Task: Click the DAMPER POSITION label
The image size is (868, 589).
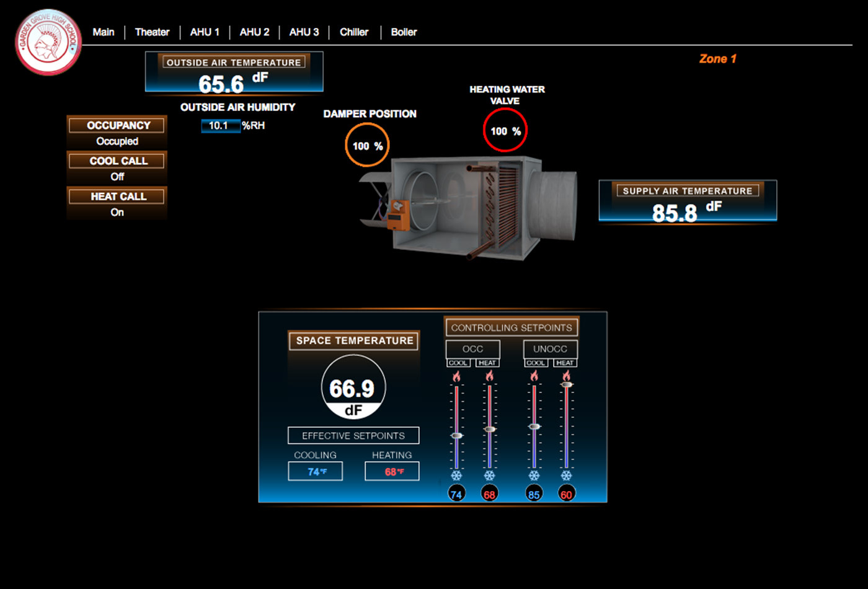Action: pos(370,114)
